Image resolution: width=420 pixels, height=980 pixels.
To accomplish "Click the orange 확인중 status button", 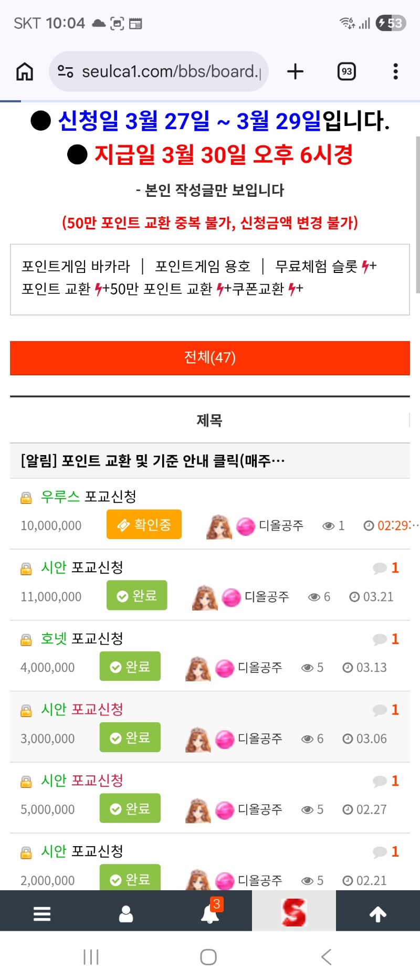I will tap(144, 524).
